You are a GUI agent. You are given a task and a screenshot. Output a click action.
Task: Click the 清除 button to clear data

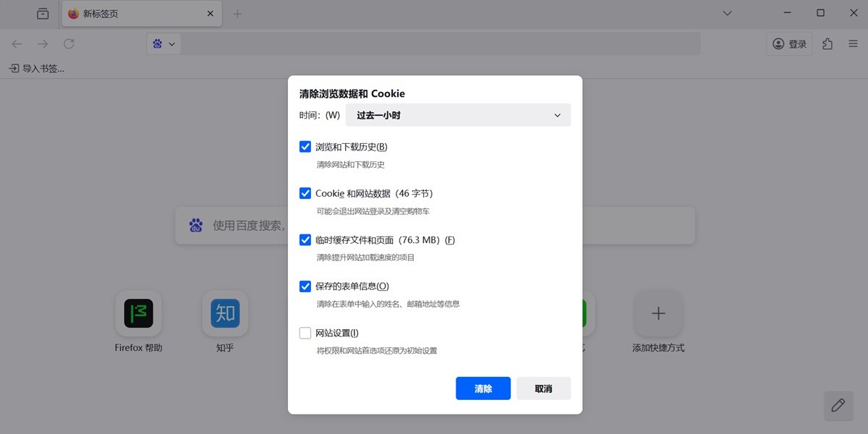coord(482,388)
